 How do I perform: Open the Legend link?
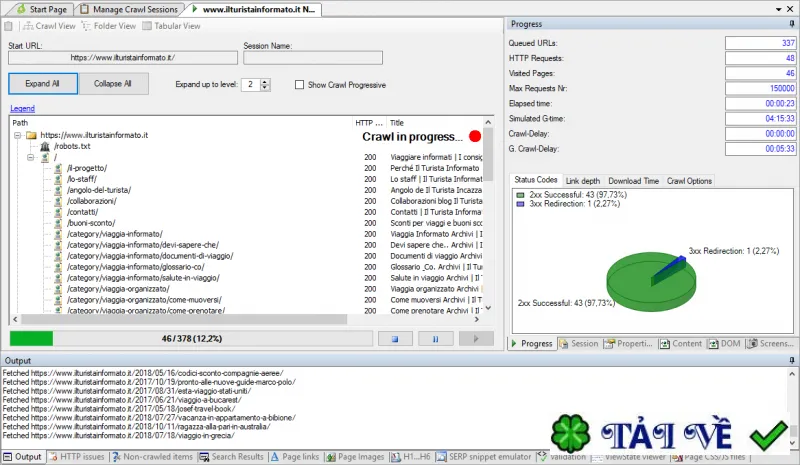pos(22,108)
